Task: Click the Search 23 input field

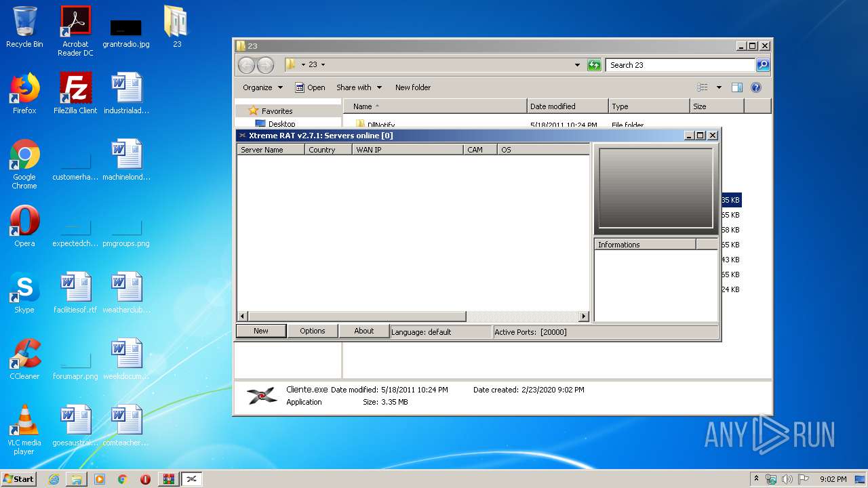Action: pos(680,65)
